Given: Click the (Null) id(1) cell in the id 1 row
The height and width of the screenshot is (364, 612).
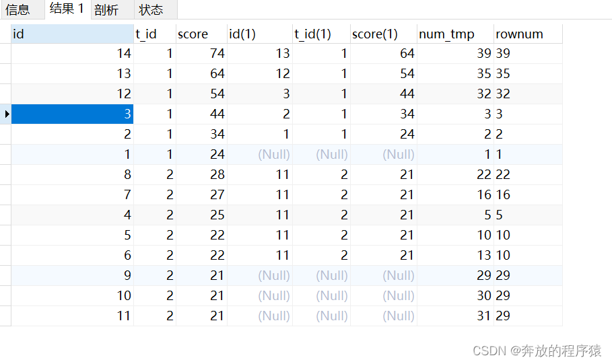Looking at the screenshot, I should click(x=259, y=155).
